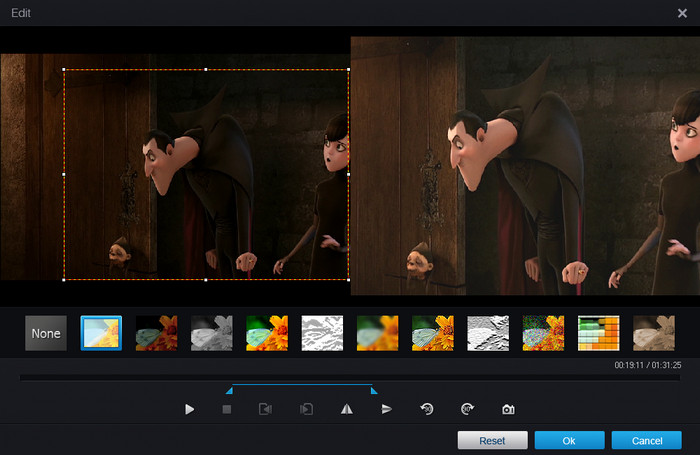Apply the mosaic pixelate effect thumbnail

coord(599,333)
